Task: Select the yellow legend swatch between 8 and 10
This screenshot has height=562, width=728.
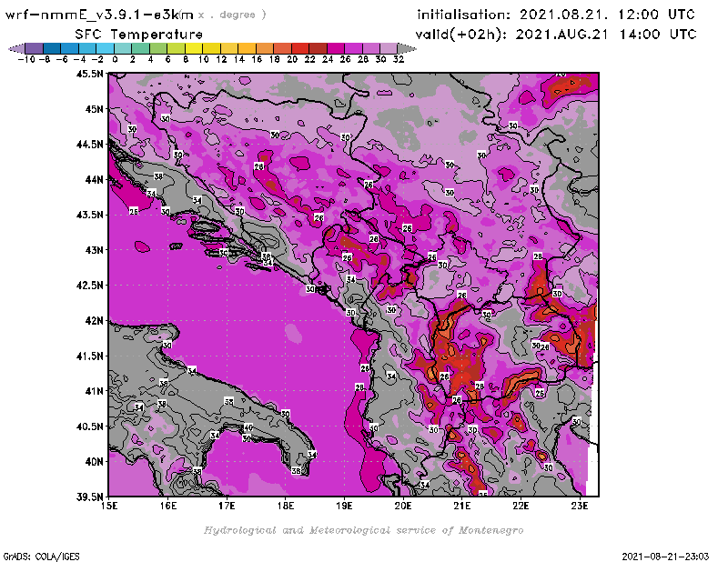Action: coord(194,48)
